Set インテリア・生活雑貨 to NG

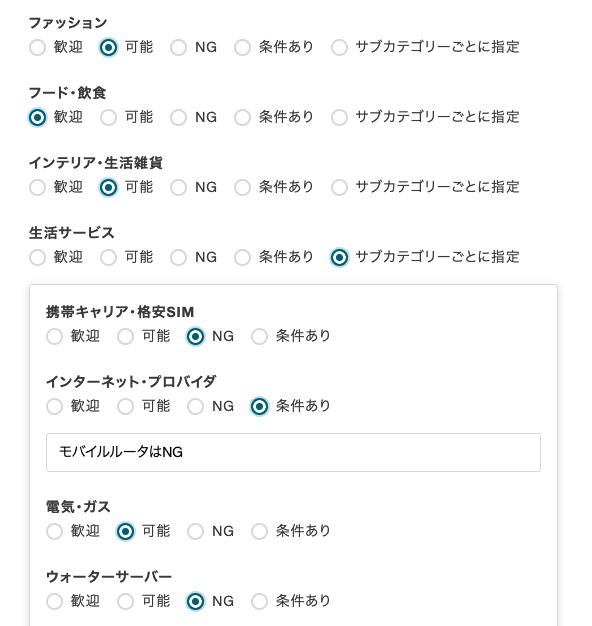point(178,187)
